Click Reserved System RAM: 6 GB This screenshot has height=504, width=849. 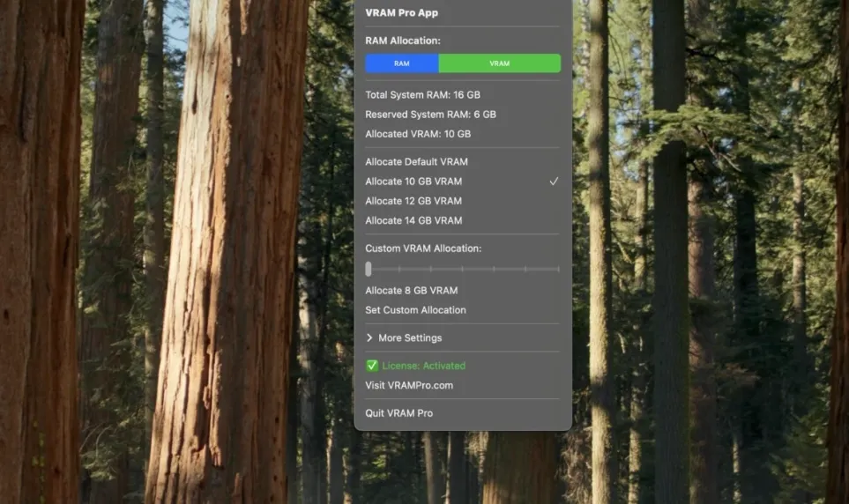click(430, 115)
